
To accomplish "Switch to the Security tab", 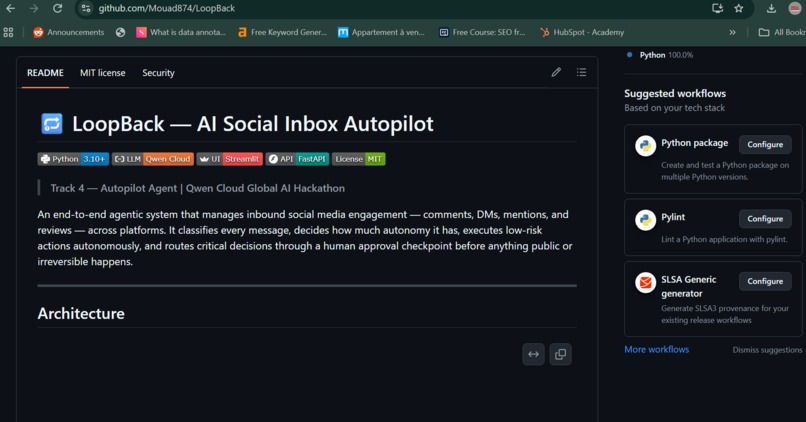I will (x=158, y=73).
